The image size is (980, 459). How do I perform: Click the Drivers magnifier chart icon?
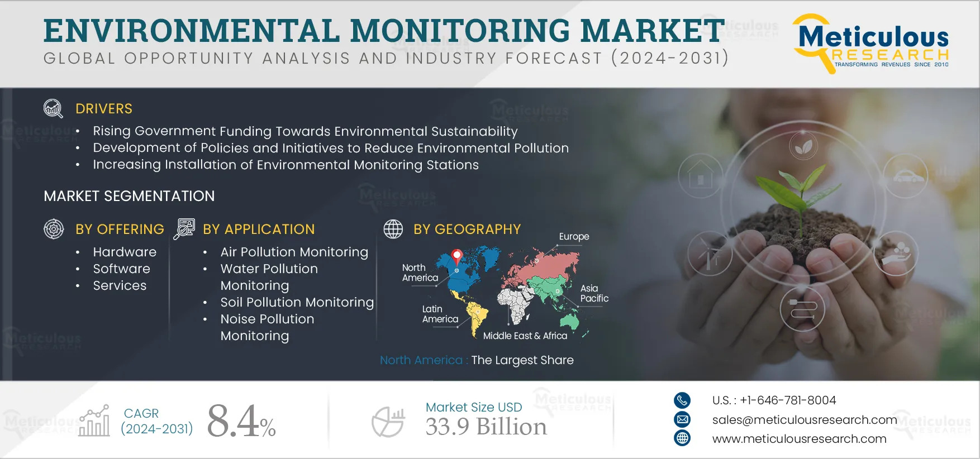(x=53, y=108)
